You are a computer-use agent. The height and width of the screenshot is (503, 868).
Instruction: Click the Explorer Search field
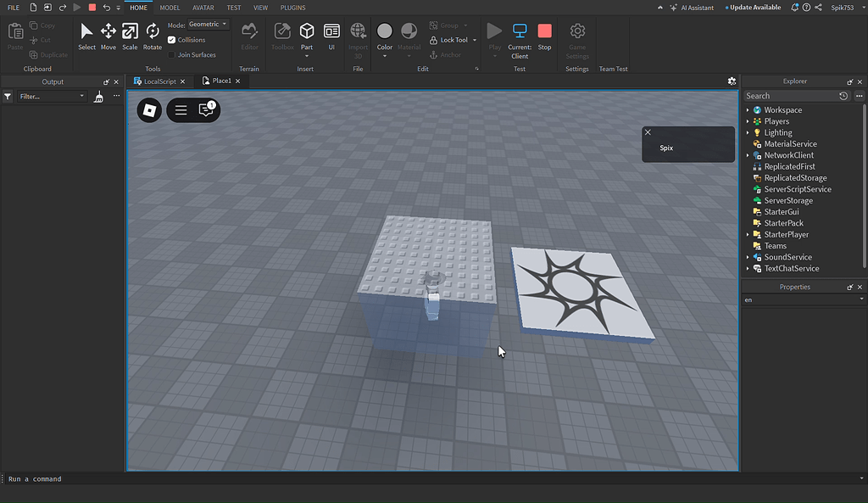pyautogui.click(x=791, y=96)
